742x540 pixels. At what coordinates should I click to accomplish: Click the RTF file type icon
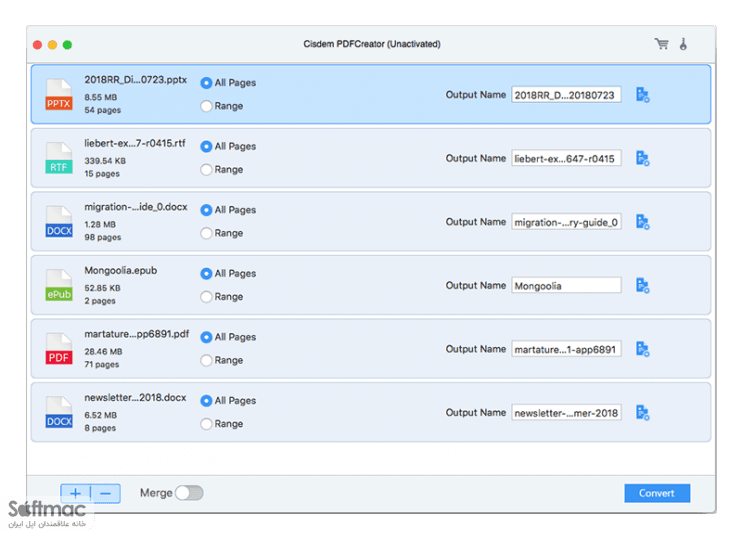59,158
